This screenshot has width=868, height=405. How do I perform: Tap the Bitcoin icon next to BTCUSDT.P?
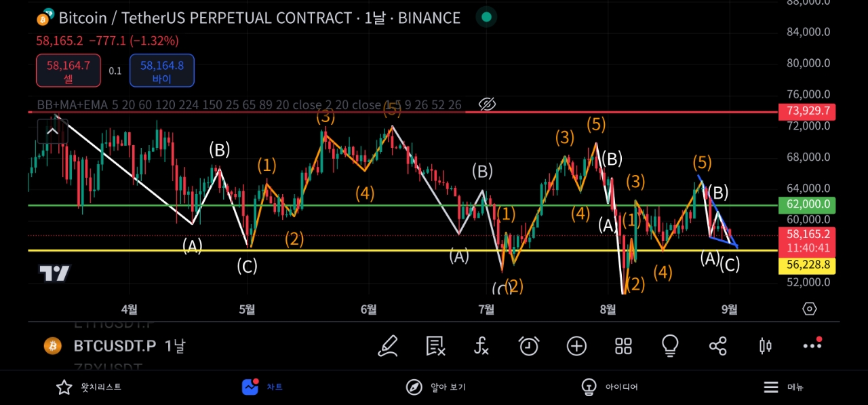[x=52, y=346]
